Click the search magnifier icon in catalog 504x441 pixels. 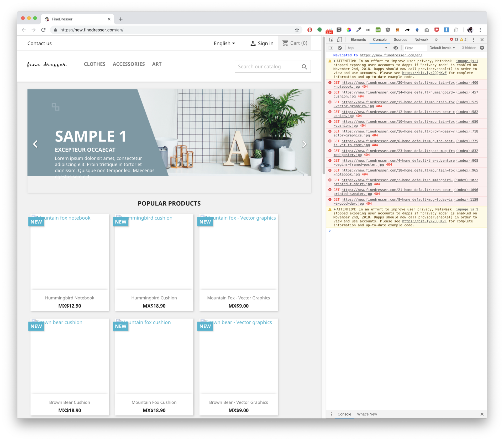coord(304,67)
